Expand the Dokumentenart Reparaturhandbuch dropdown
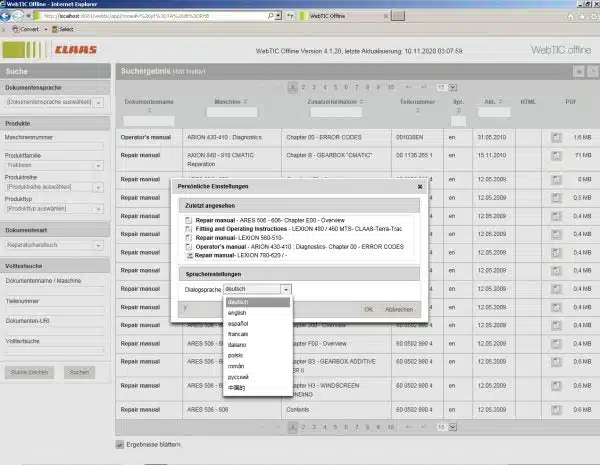The height and width of the screenshot is (465, 600). coord(98,245)
